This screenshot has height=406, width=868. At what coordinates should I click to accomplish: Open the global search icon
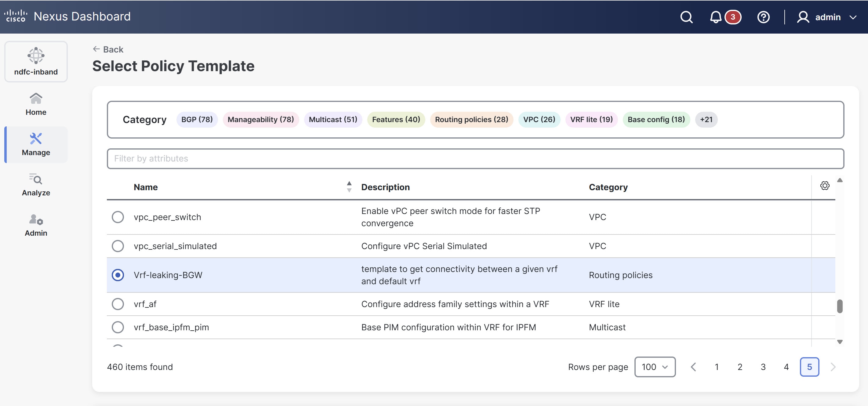(686, 17)
